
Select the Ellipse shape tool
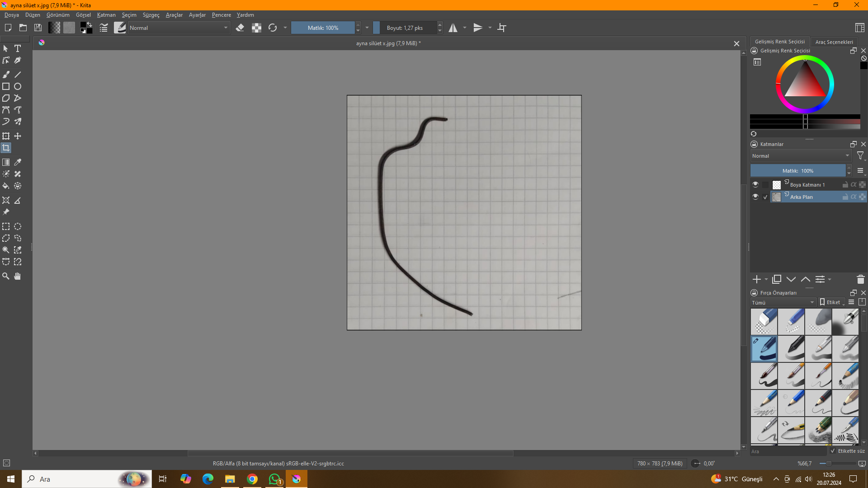click(18, 86)
